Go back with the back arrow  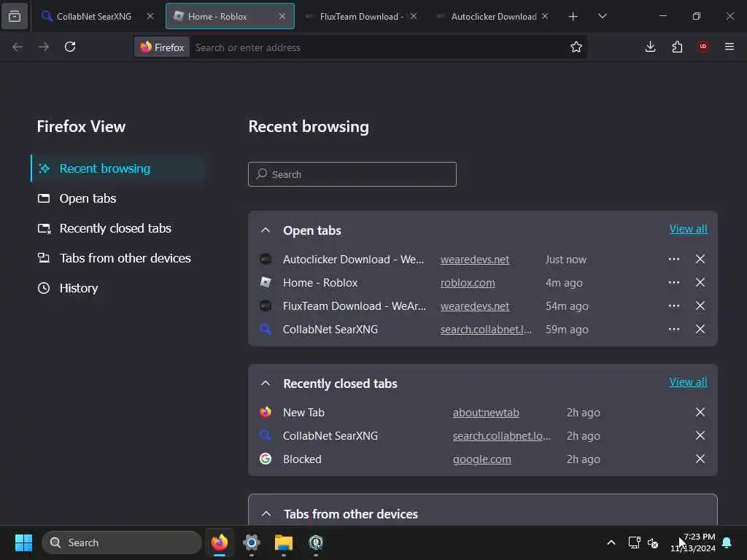[18, 47]
